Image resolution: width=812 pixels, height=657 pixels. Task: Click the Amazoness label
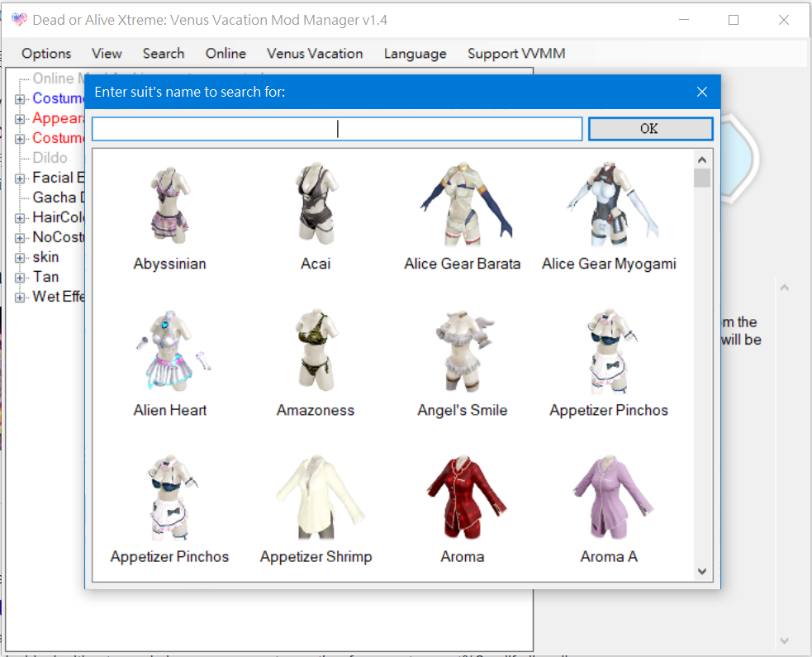point(316,411)
